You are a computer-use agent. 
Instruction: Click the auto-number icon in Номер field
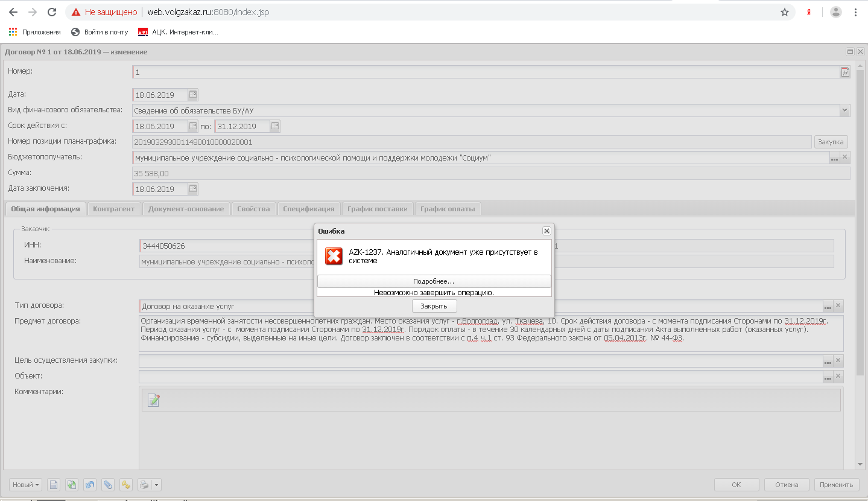point(845,72)
